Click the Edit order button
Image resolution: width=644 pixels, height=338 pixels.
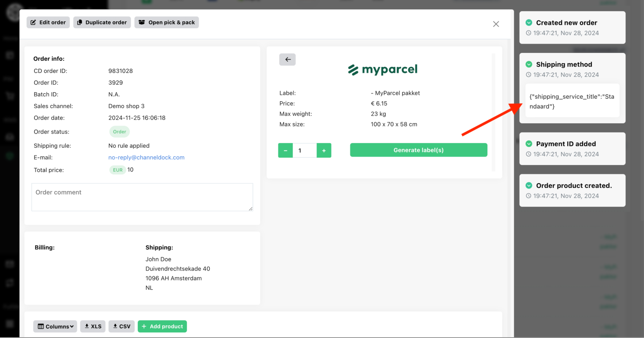tap(48, 22)
